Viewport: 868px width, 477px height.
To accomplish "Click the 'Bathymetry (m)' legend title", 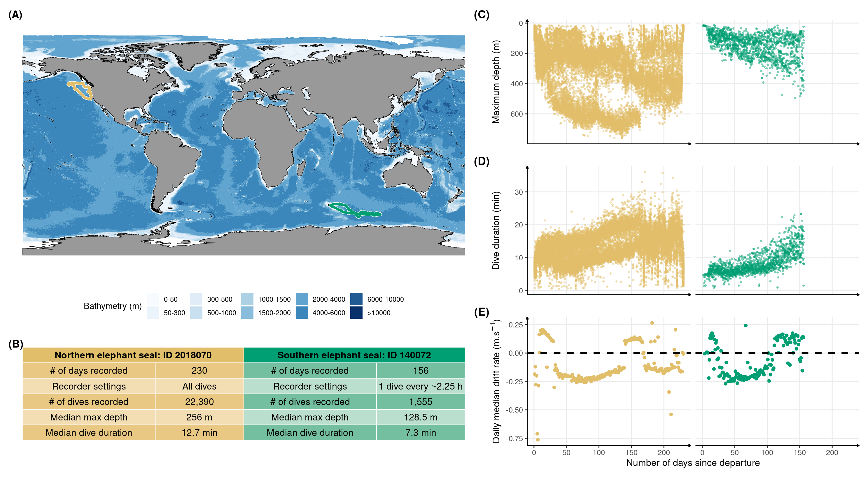I will (x=113, y=306).
